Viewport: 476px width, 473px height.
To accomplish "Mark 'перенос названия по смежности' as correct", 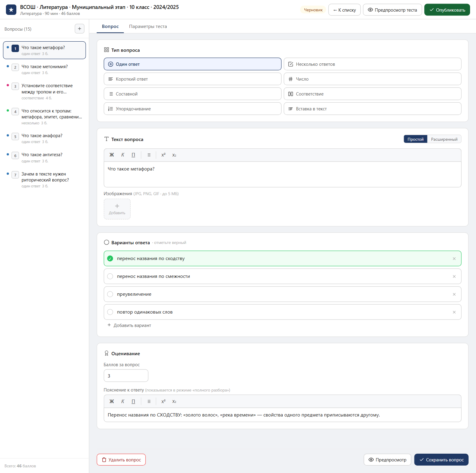I will point(110,276).
